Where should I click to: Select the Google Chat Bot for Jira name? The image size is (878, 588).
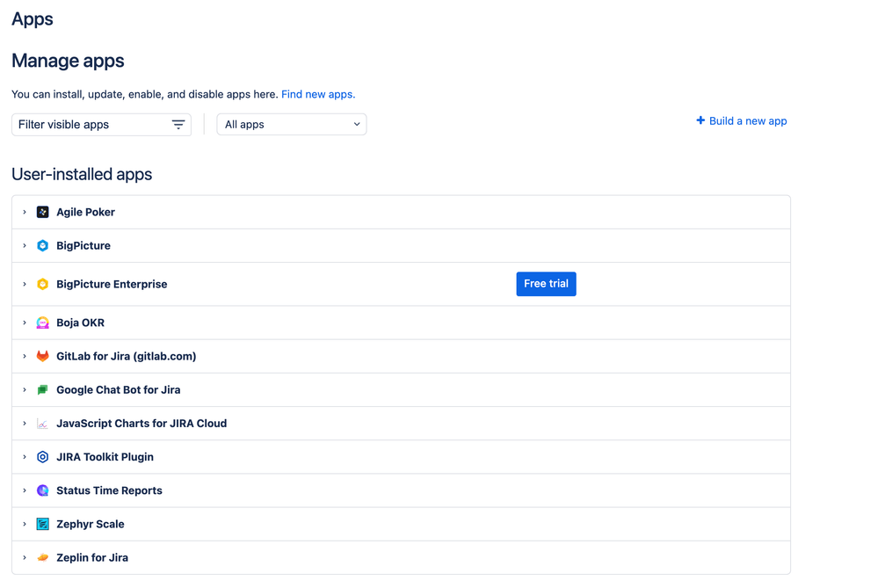coord(119,390)
